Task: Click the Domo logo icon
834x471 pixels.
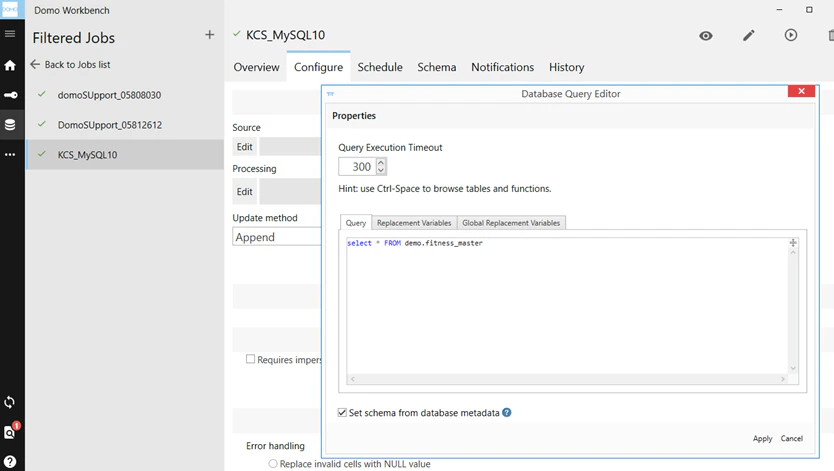Action: tap(10, 10)
